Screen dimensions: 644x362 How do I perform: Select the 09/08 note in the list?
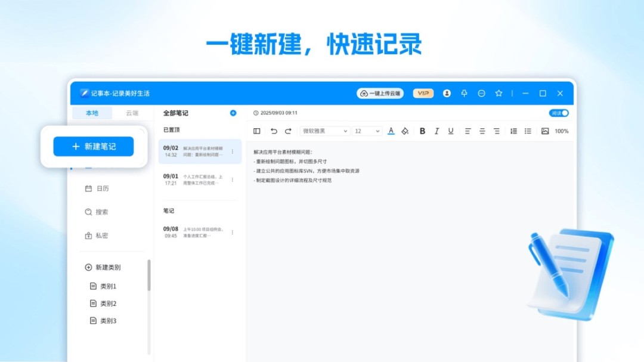pos(197,233)
